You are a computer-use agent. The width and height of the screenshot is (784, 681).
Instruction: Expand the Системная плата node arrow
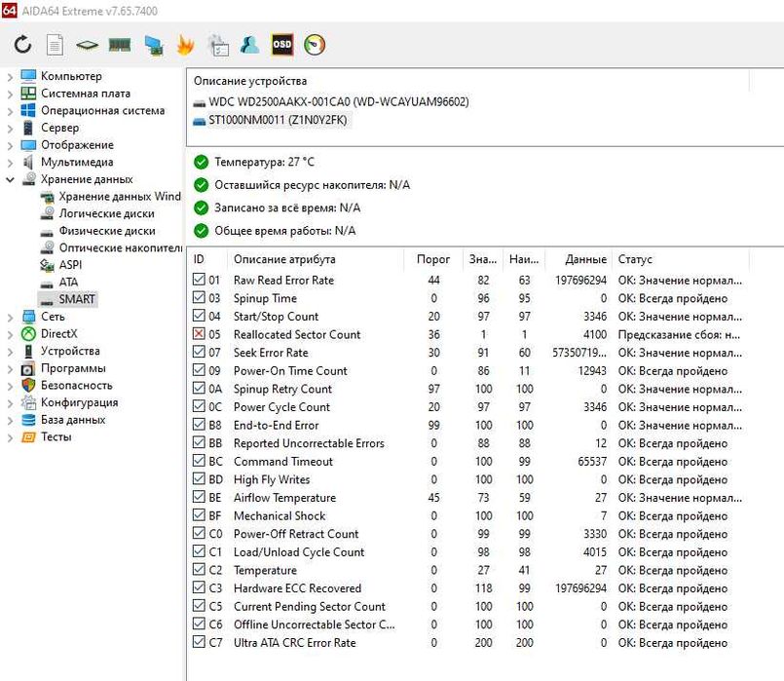click(10, 94)
